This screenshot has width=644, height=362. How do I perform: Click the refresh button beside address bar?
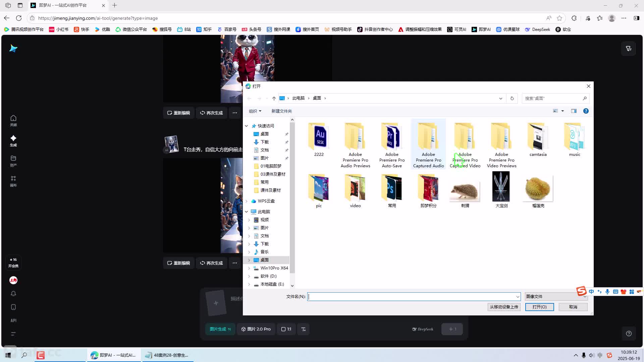click(x=512, y=98)
